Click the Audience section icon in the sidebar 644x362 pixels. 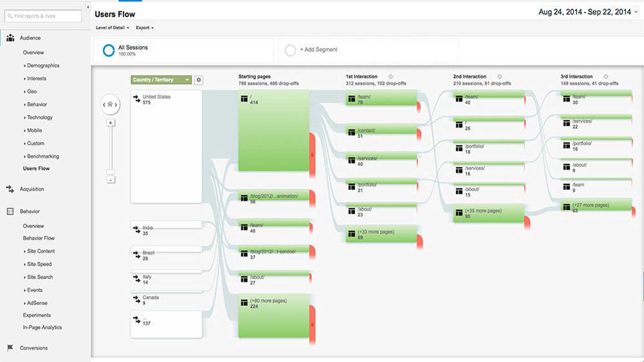click(x=10, y=38)
